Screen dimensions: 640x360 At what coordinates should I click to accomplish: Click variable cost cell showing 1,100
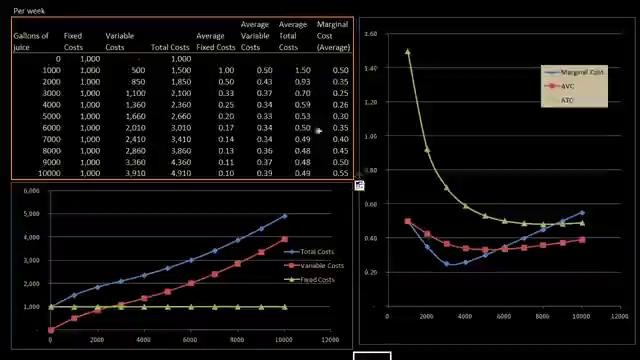coord(136,93)
